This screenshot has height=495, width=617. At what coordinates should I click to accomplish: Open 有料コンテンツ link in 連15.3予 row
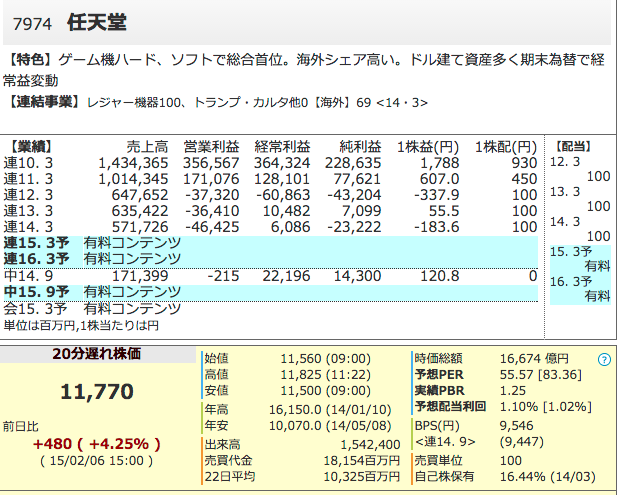[x=132, y=243]
